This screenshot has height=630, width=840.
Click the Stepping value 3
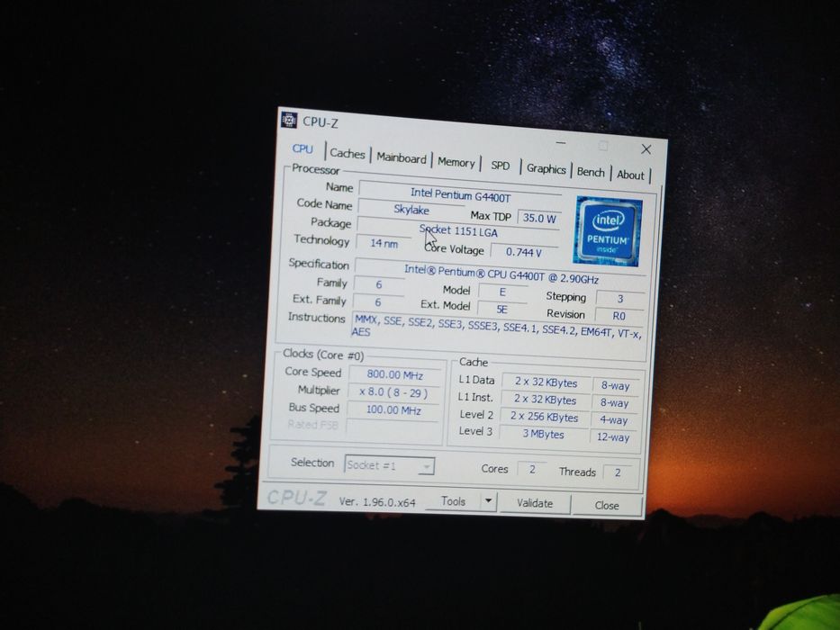click(619, 300)
